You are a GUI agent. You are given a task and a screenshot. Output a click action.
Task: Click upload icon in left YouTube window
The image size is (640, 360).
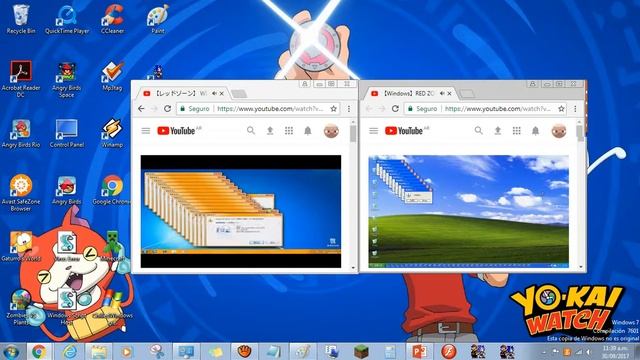coord(270,131)
